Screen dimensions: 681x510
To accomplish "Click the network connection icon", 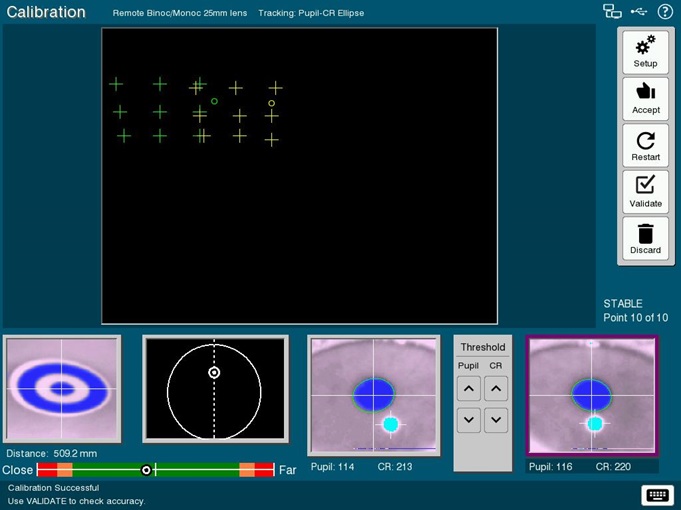I will coord(612,12).
